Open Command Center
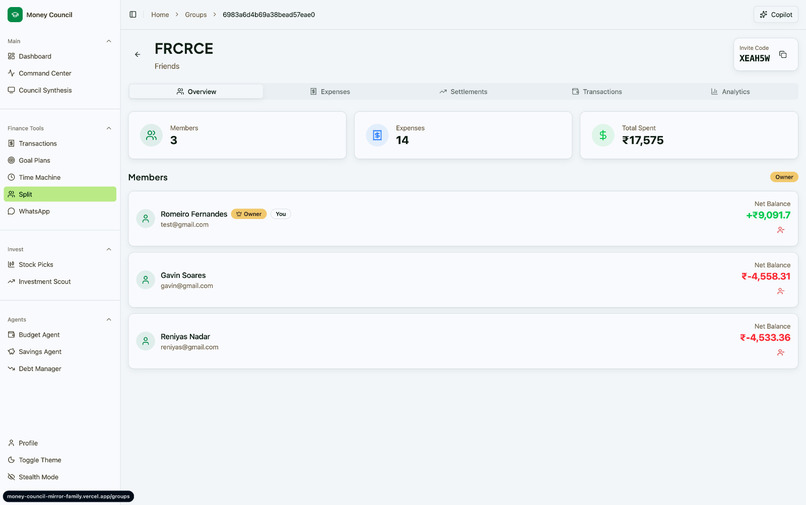This screenshot has width=806, height=505. click(x=60, y=73)
